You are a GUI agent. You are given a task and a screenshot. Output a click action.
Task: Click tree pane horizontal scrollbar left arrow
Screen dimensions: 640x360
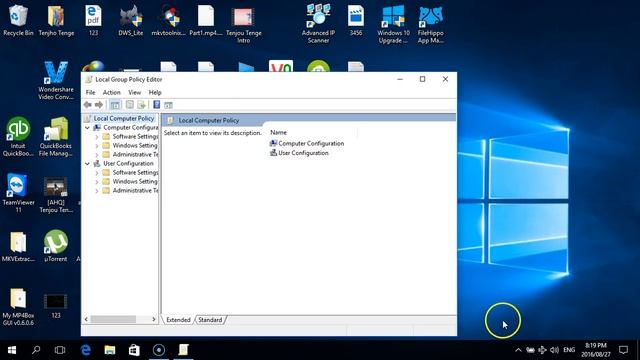[x=86, y=319]
